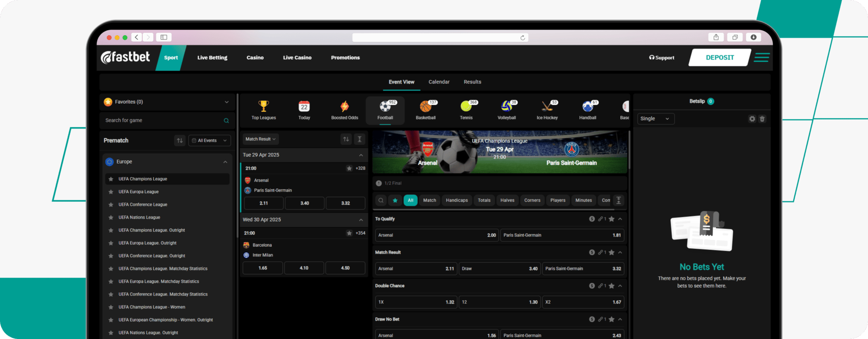Open Live Betting menu

[212, 58]
